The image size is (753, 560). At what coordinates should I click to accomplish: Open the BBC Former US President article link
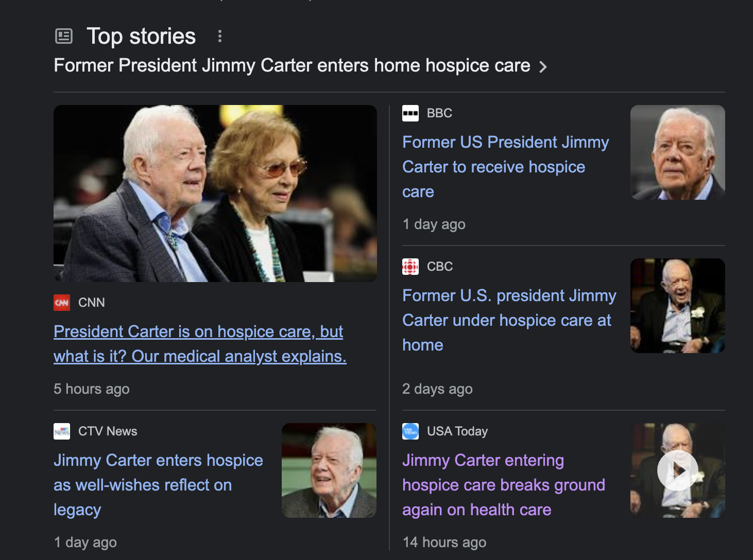[505, 167]
